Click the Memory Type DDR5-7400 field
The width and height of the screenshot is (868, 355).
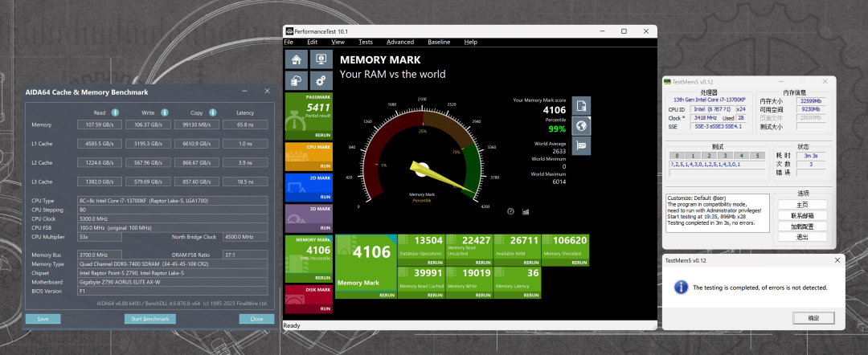click(172, 263)
